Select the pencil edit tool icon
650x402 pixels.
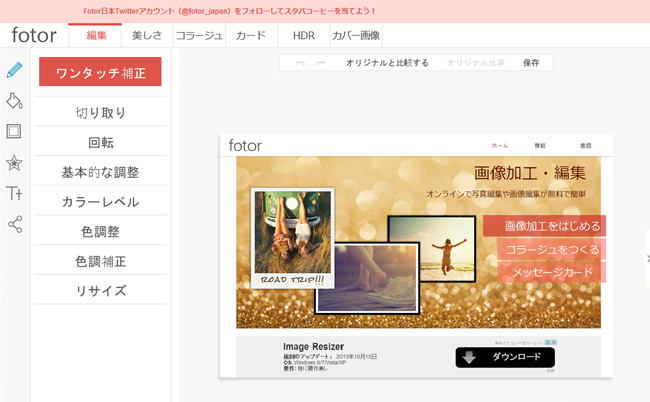tap(15, 70)
